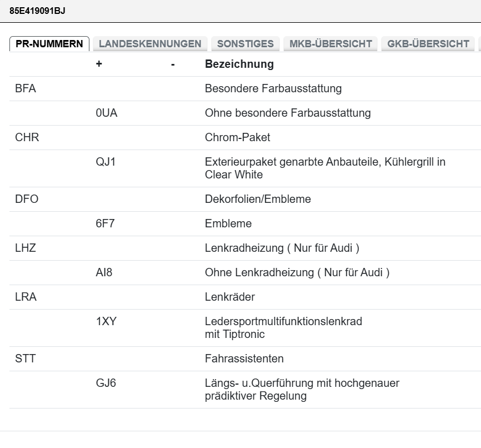Viewport: 481px width, 448px height.
Task: Select the DFO Dekorfolien/Embleme row
Action: coord(245,199)
